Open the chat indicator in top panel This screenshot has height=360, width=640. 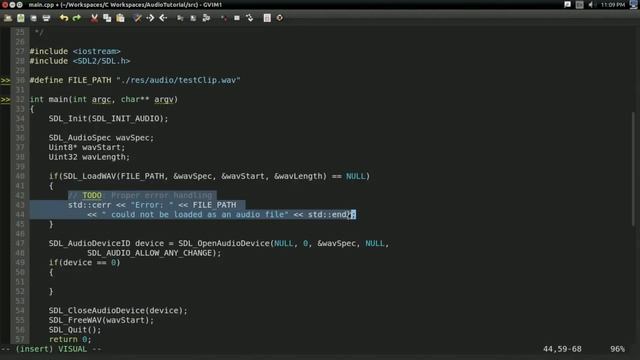coord(567,4)
